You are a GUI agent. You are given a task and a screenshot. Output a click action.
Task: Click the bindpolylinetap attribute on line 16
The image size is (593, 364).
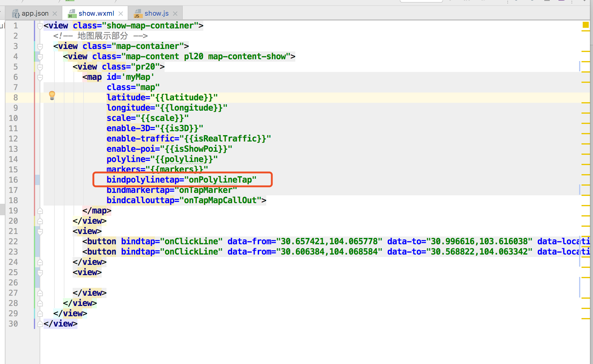coord(142,180)
